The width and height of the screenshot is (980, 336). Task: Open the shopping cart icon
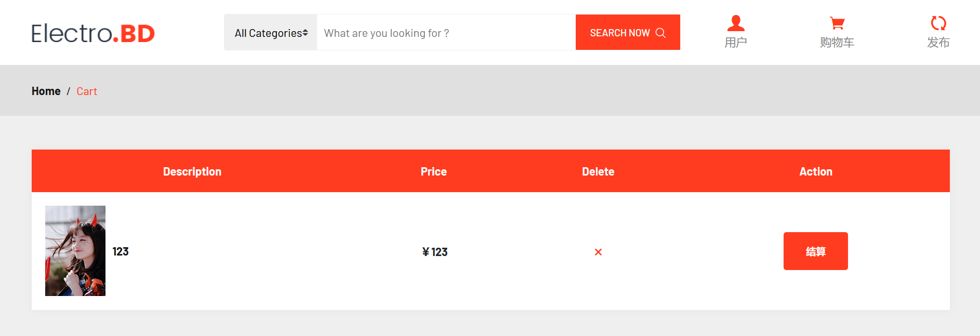(837, 23)
